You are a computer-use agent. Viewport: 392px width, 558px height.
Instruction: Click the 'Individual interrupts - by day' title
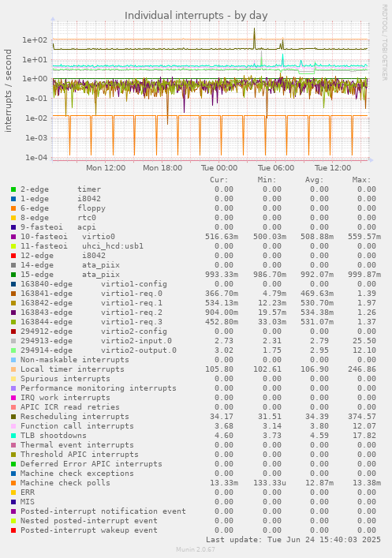(x=196, y=16)
